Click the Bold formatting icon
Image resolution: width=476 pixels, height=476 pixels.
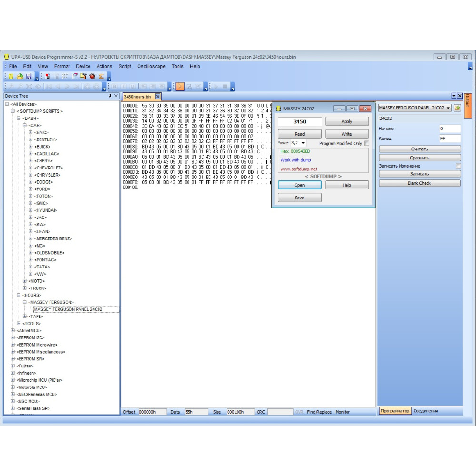pos(114,87)
